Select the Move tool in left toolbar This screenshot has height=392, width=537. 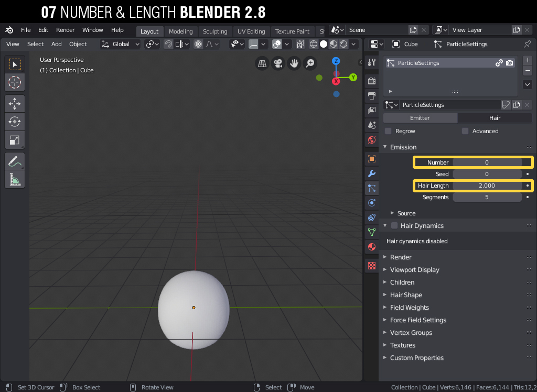[x=15, y=103]
